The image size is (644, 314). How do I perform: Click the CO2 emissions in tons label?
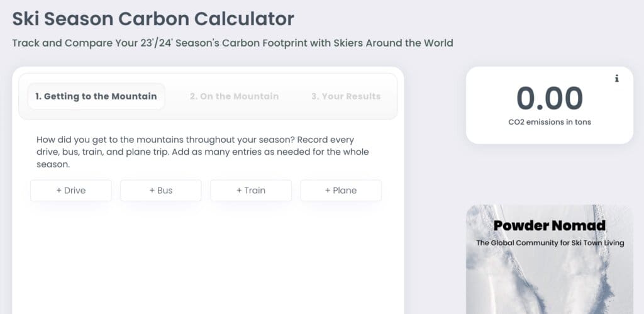tap(549, 122)
